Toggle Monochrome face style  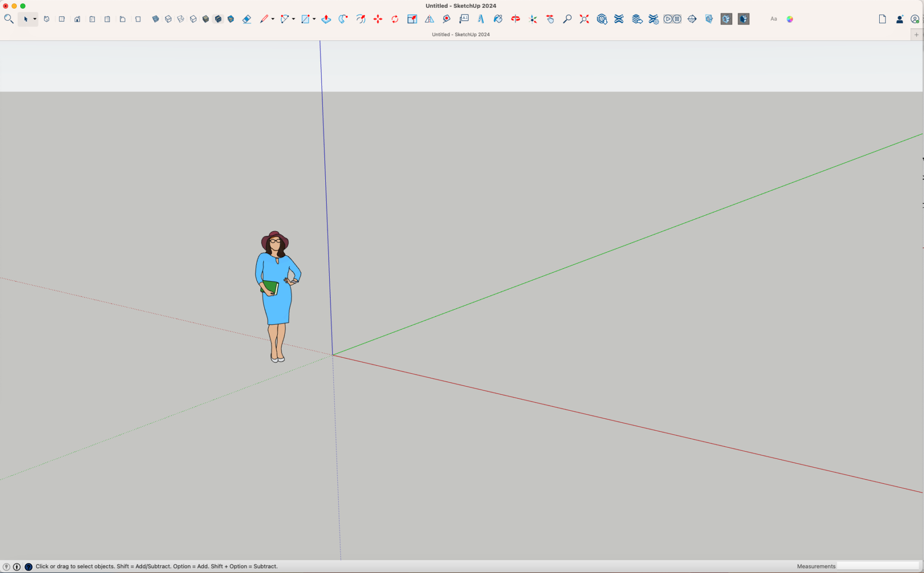pyautogui.click(x=231, y=19)
